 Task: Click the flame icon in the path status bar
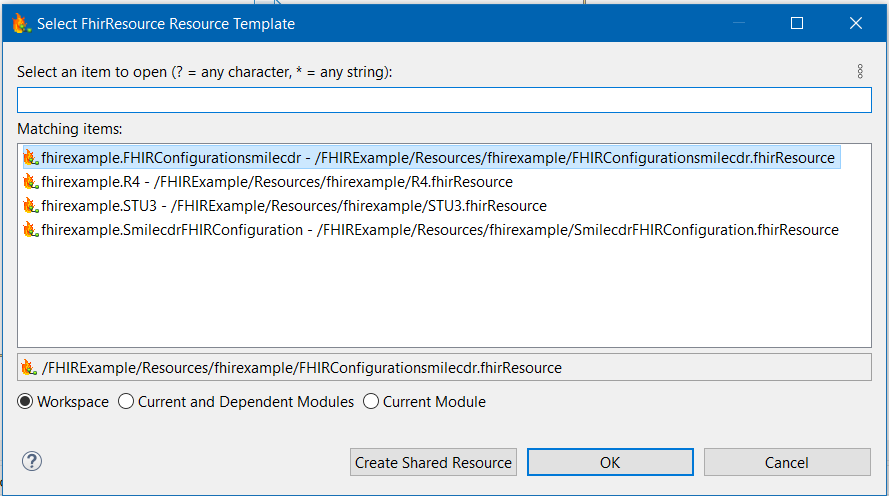[29, 368]
